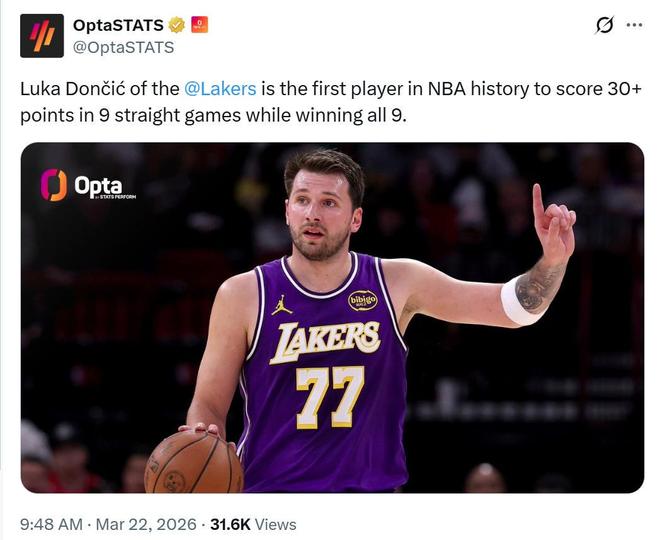
Task: Click the red affiliate badge beside the name
Action: coord(200,25)
